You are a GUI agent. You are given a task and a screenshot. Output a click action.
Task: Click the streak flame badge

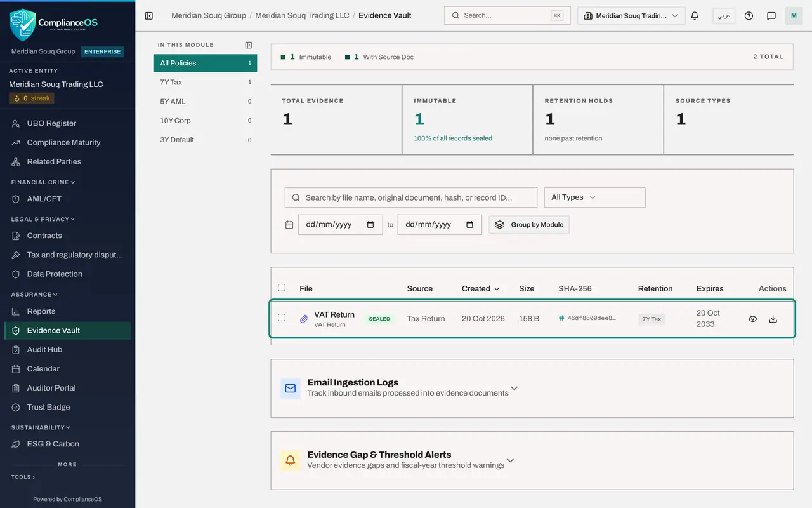32,98
